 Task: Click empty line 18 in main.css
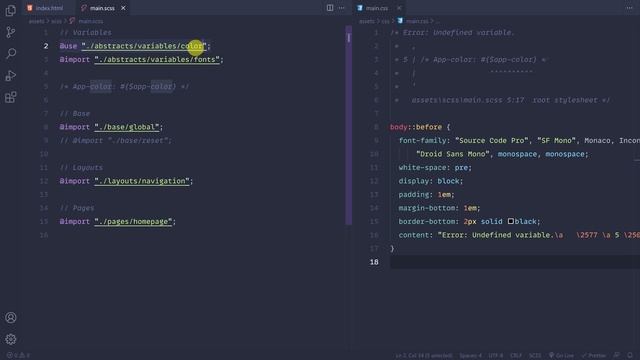514,262
